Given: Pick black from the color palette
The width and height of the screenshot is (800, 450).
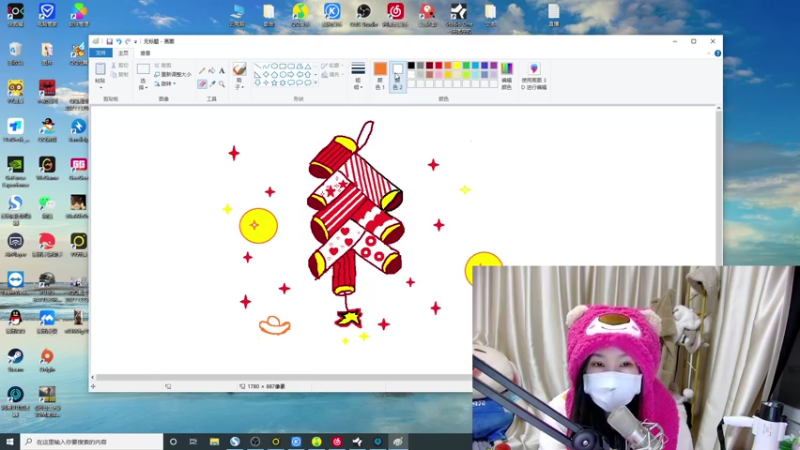Looking at the screenshot, I should pyautogui.click(x=411, y=65).
